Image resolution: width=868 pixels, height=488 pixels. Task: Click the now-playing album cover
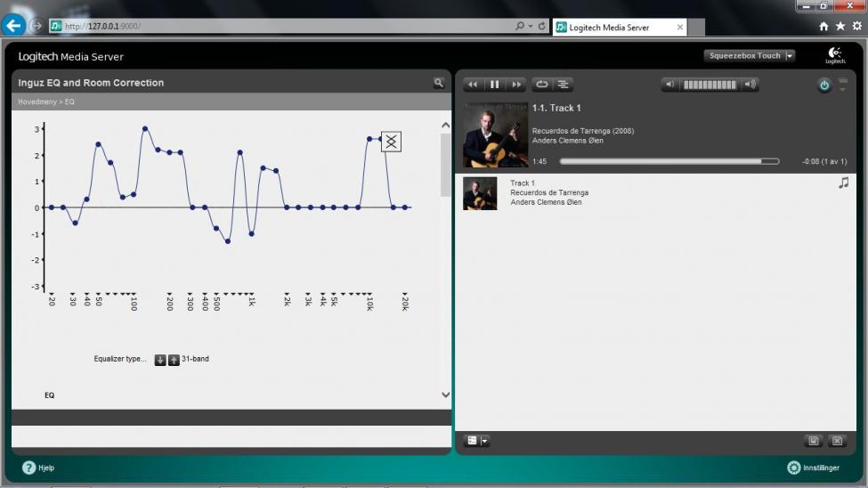pos(496,135)
